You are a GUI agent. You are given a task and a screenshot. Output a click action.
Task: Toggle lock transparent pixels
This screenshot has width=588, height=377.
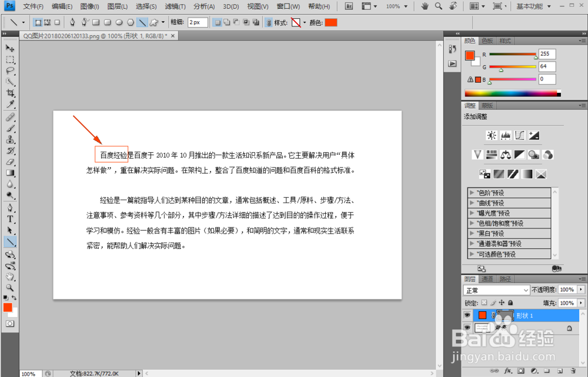tap(484, 303)
